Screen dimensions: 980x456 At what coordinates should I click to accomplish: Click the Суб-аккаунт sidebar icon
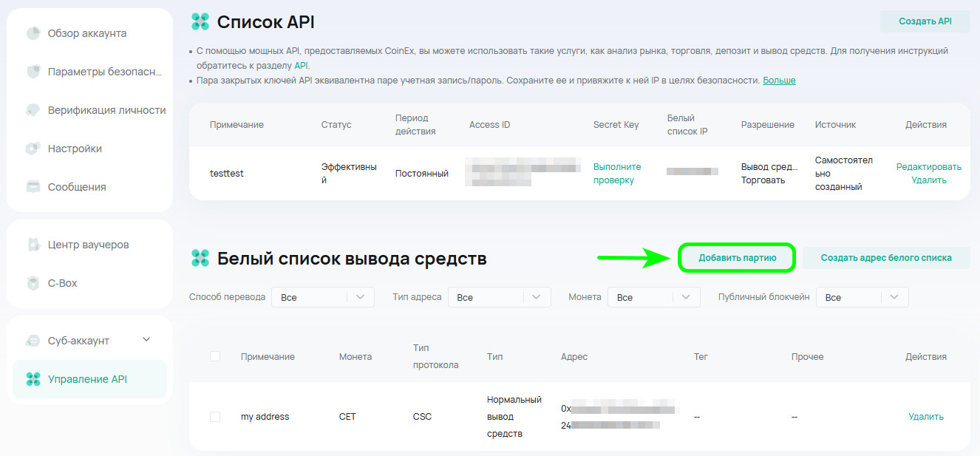point(33,341)
